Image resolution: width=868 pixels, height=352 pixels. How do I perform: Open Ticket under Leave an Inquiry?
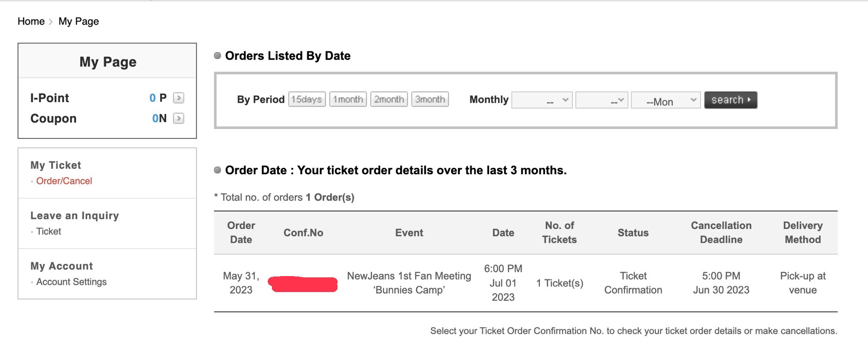pos(49,232)
